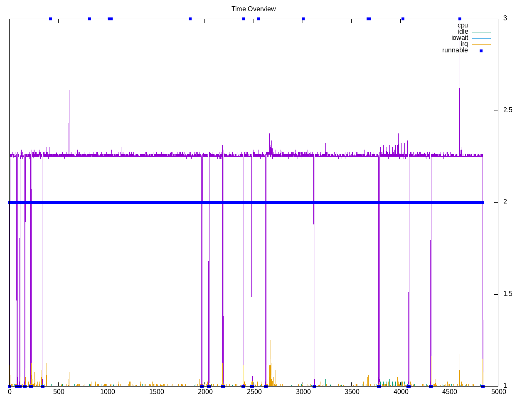The image size is (532, 399).
Task: Click the blue square runnable legend marker
Action: (x=481, y=51)
